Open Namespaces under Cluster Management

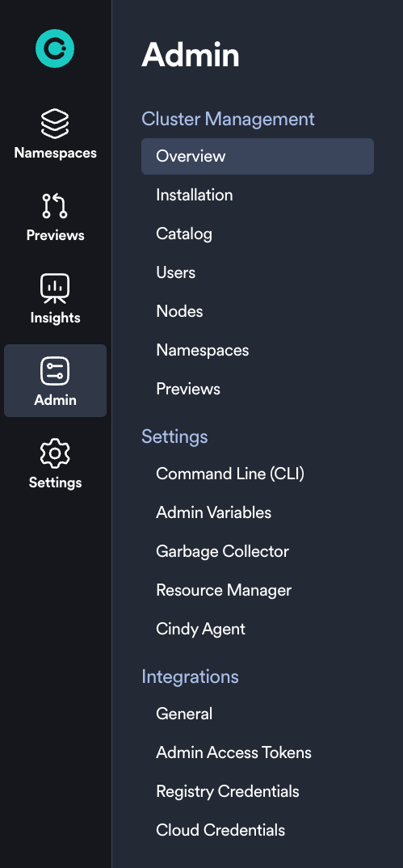coord(203,350)
